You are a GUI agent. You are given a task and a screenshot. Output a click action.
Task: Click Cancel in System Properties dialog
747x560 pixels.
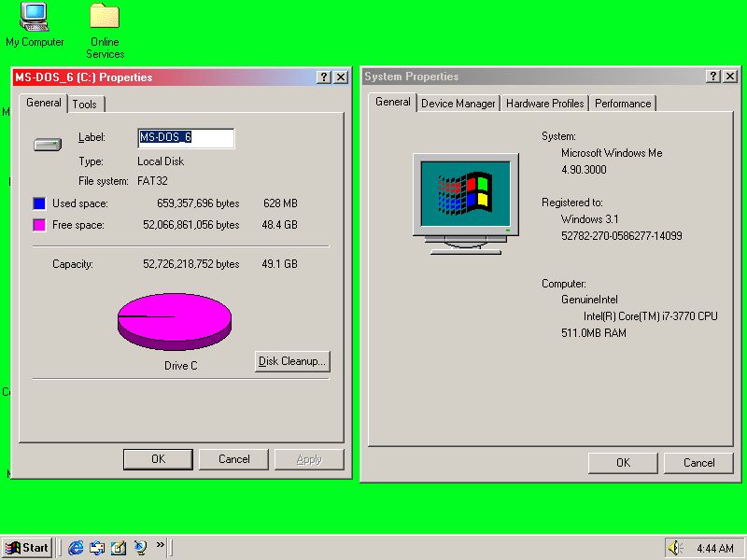point(698,463)
